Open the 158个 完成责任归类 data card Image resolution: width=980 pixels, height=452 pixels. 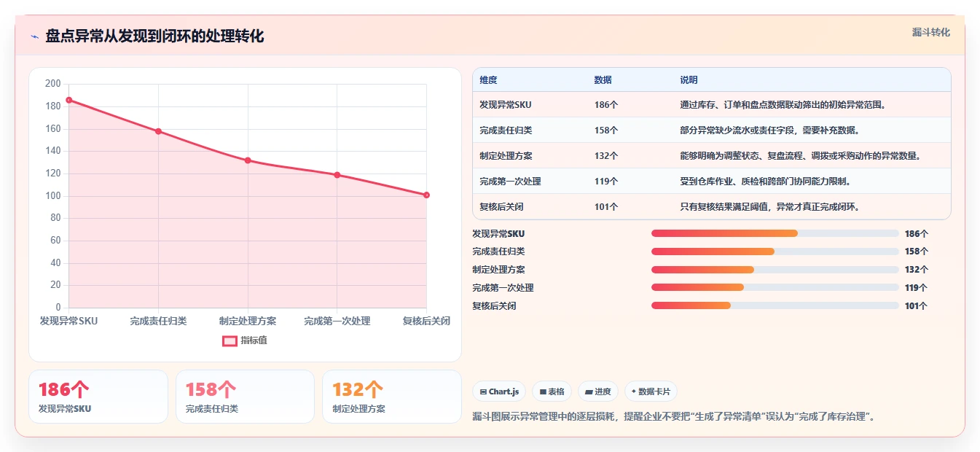[x=245, y=397]
